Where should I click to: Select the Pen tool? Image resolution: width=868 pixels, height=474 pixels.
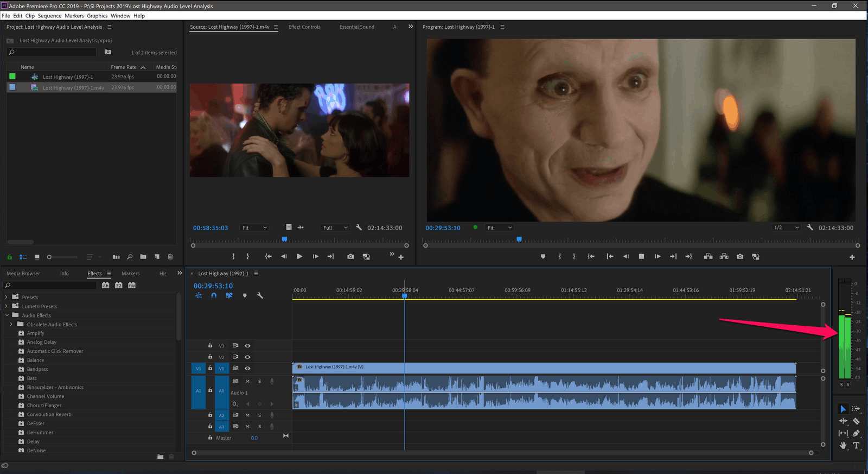click(856, 433)
